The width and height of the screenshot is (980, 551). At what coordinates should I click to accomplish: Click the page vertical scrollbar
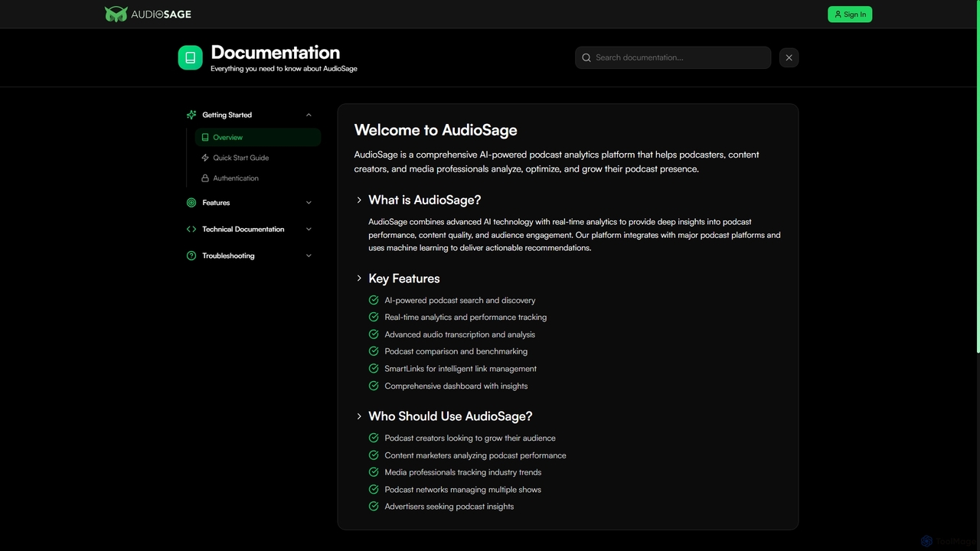977,176
